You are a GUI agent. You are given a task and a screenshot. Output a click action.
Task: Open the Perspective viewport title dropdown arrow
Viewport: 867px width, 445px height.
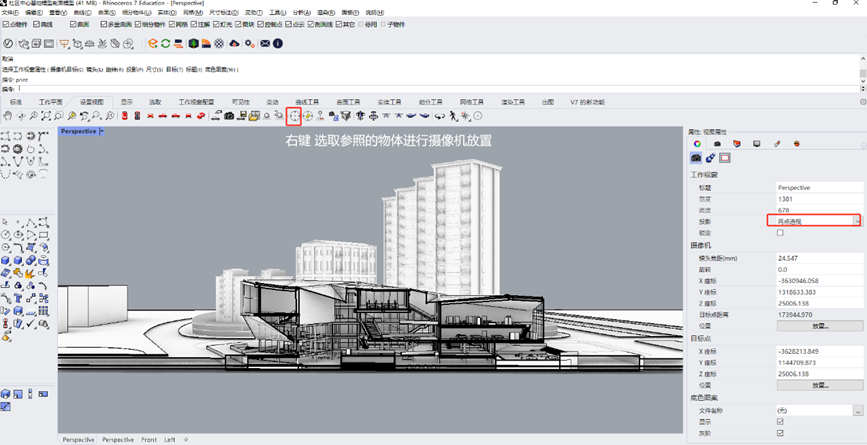[102, 132]
